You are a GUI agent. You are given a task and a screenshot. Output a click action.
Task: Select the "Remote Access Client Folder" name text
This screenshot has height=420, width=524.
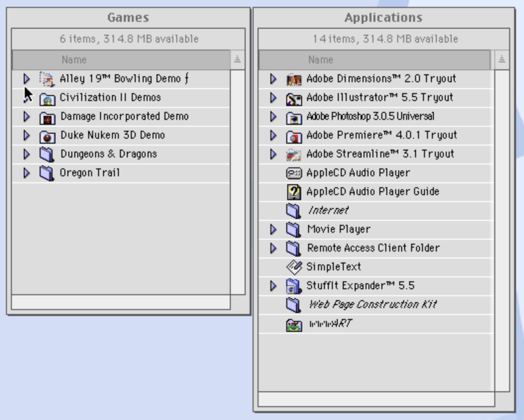click(373, 248)
